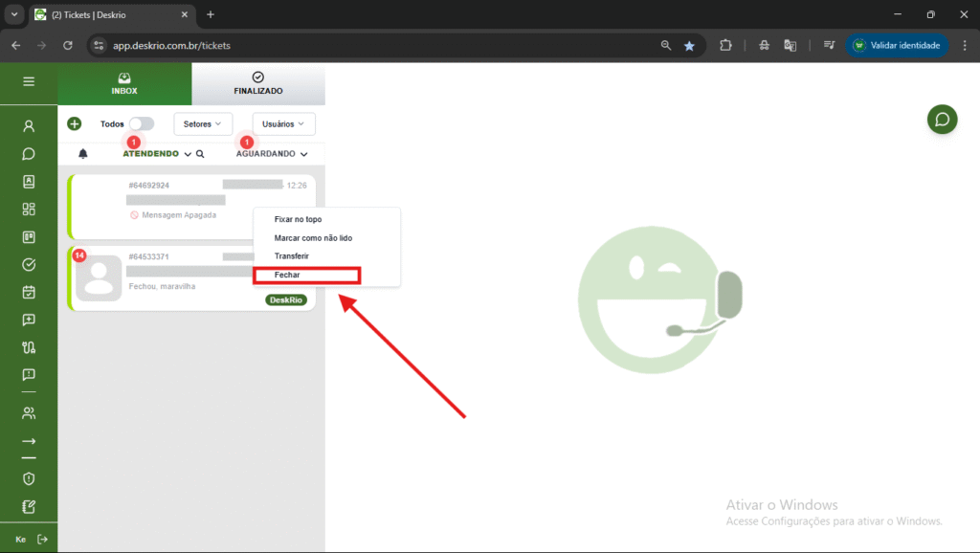Choose 'Fixar no topo' from context menu
Screen dimensions: 980x553
point(299,219)
